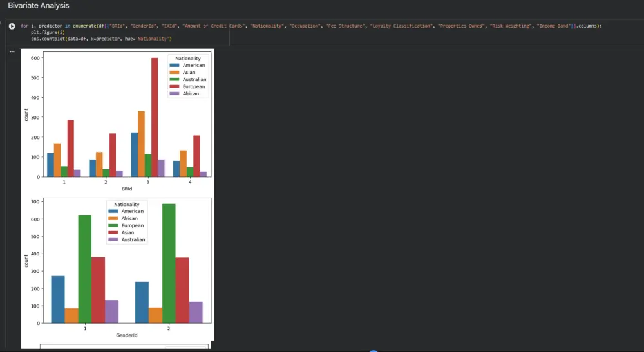Click "Loyalty Classification" string in the code
Viewport: 644px width, 352px height.
click(401, 26)
